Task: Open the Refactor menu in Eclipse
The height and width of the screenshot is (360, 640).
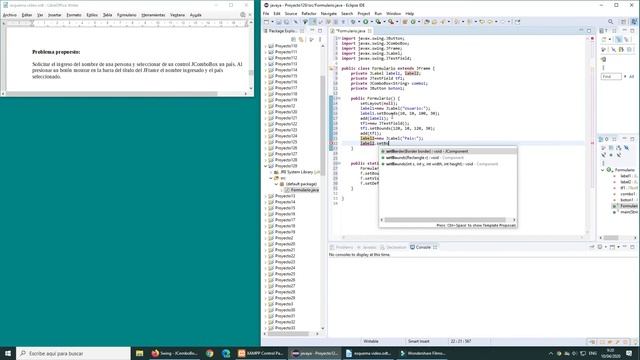Action: tap(309, 13)
